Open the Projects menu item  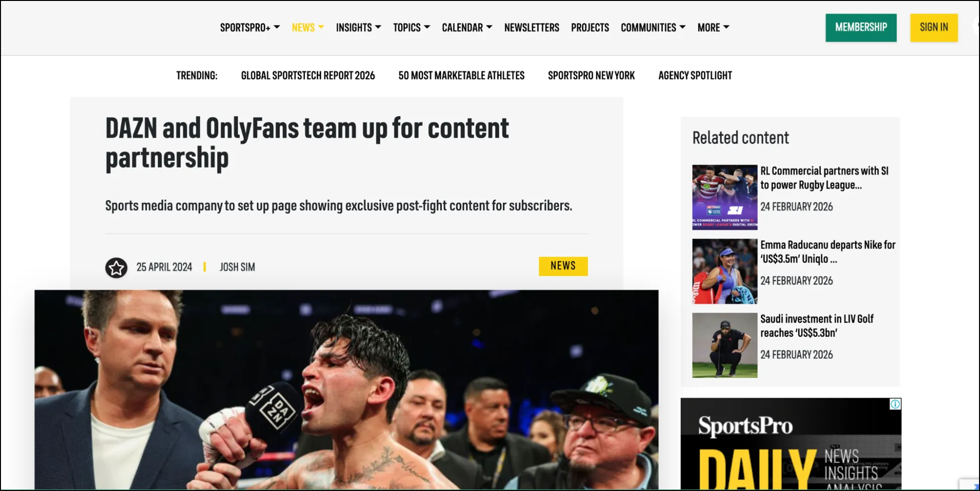pos(590,27)
